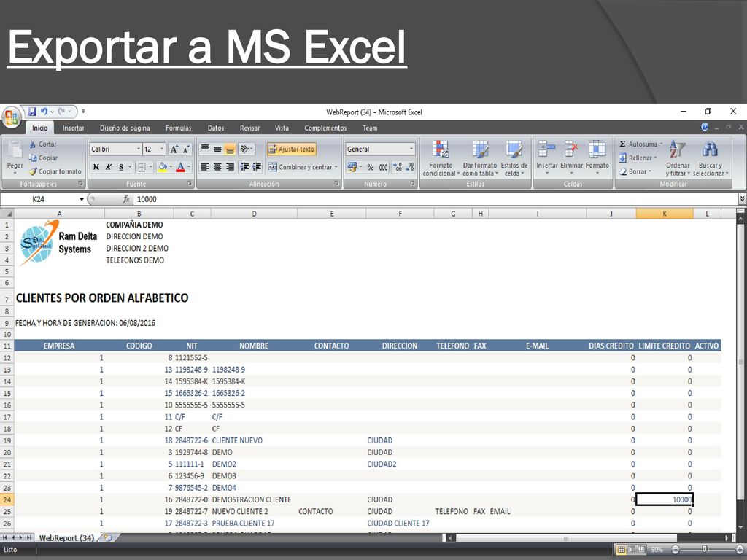Click the formula bar showing 10000

tap(435, 199)
